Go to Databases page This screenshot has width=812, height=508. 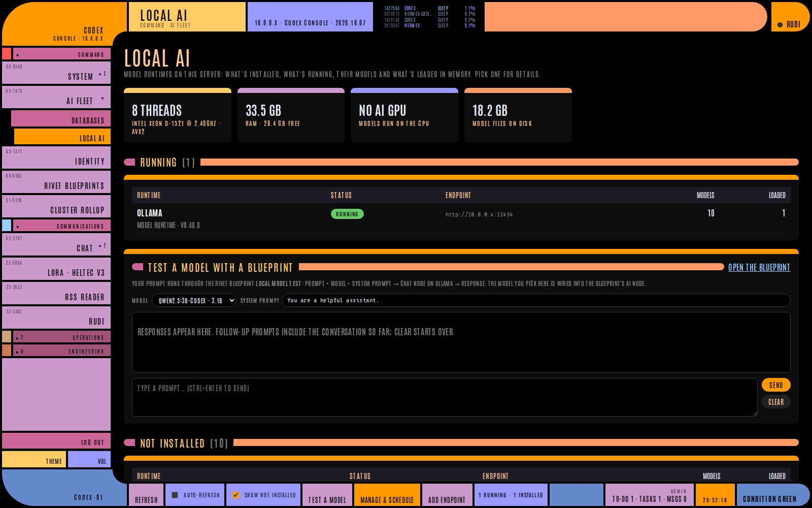(61, 118)
